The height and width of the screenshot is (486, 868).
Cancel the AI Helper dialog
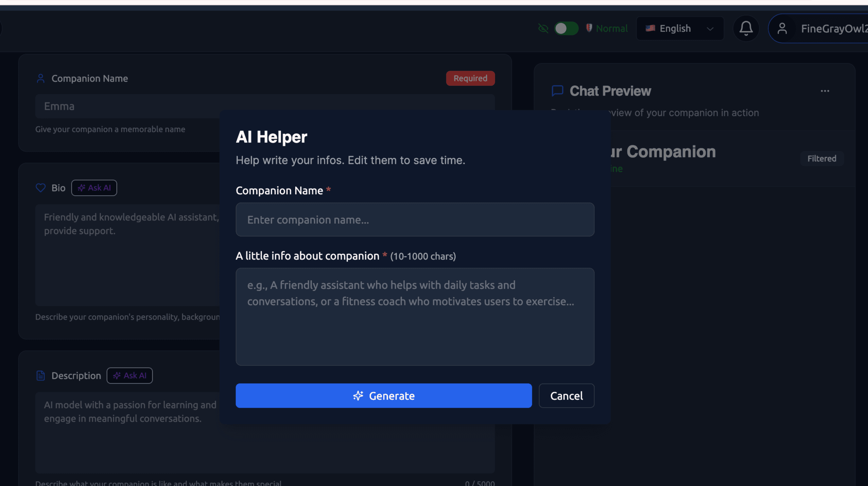point(566,396)
